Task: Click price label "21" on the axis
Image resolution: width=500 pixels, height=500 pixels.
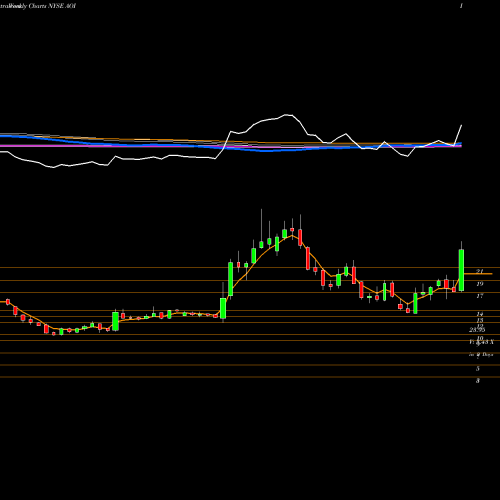Action: pos(480,271)
